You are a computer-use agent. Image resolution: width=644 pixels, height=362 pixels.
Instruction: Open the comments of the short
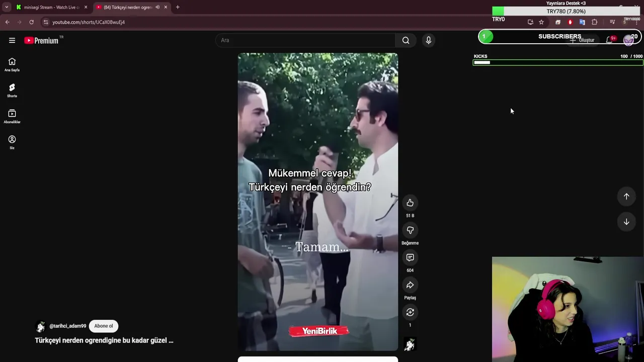(410, 257)
